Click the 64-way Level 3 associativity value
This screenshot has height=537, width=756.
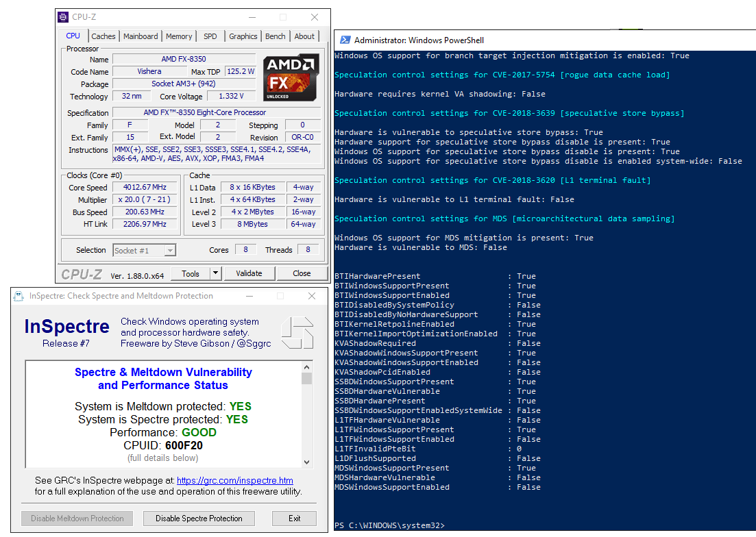coord(303,224)
